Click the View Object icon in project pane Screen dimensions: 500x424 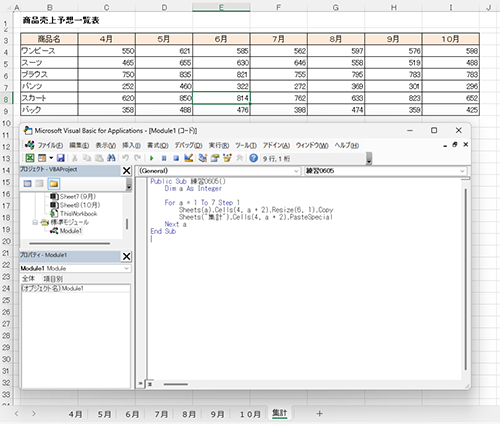coord(40,183)
